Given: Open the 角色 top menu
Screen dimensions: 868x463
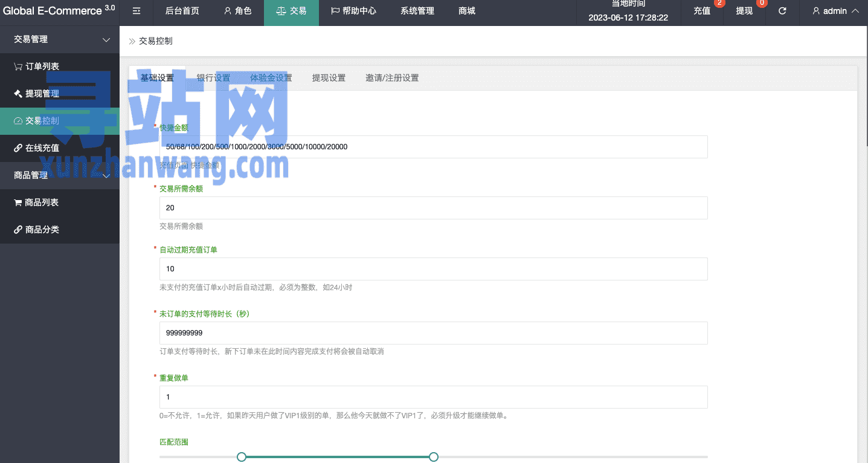Looking at the screenshot, I should tap(237, 11).
